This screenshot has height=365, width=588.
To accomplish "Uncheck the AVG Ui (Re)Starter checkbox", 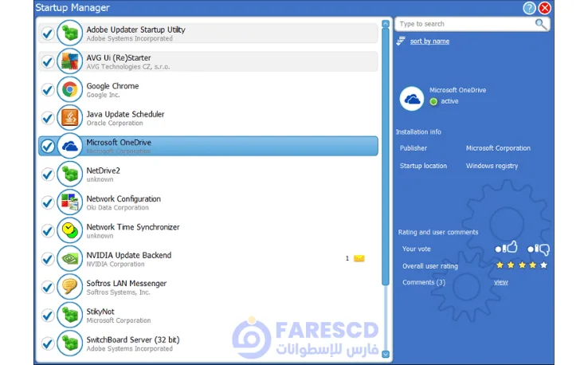I will (x=48, y=61).
